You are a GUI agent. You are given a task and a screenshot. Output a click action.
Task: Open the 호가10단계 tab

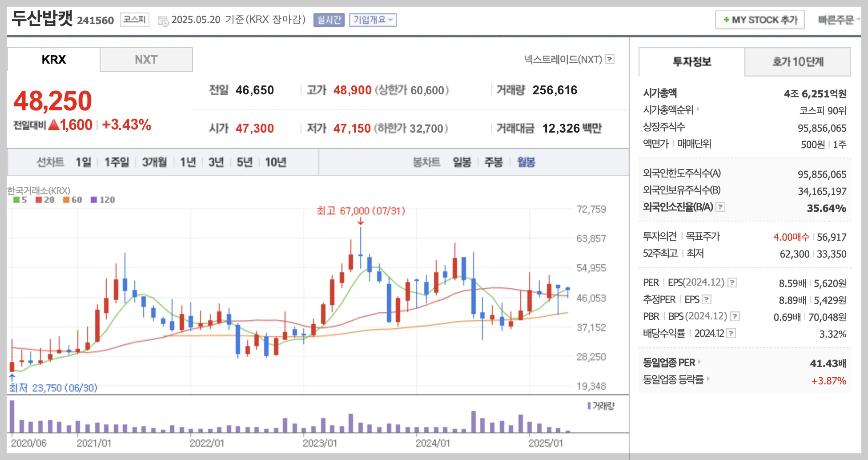tap(798, 62)
